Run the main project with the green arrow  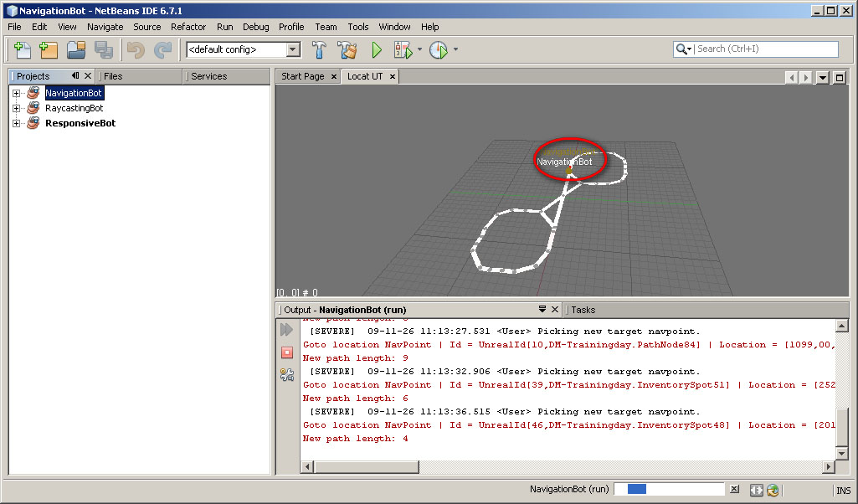coord(377,49)
